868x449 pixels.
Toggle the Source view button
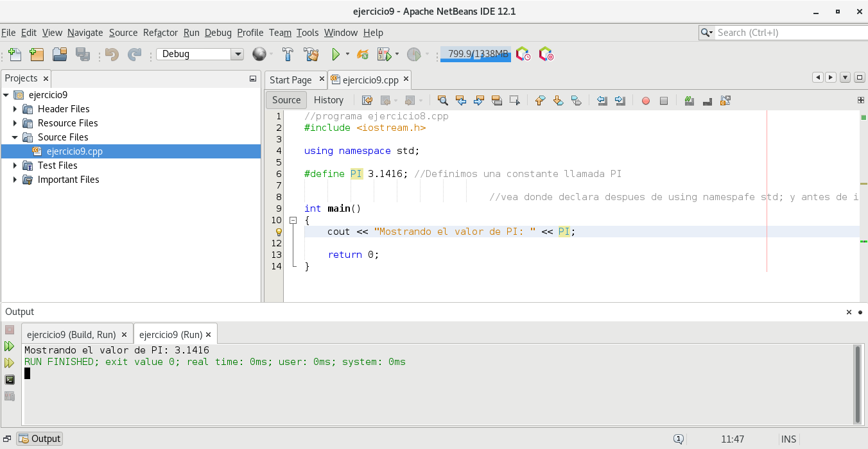pos(286,100)
